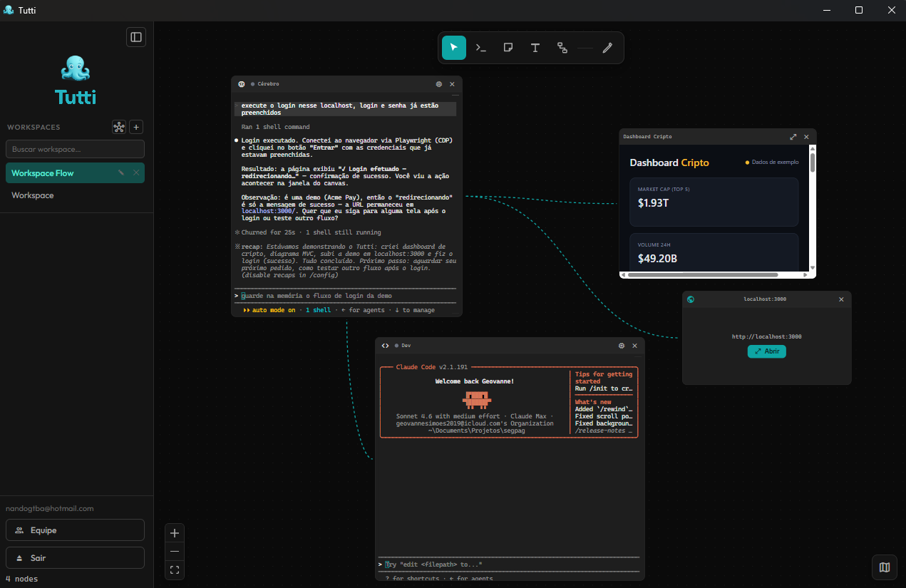This screenshot has width=906, height=588.
Task: Open the Equipe team button
Action: tap(75, 530)
